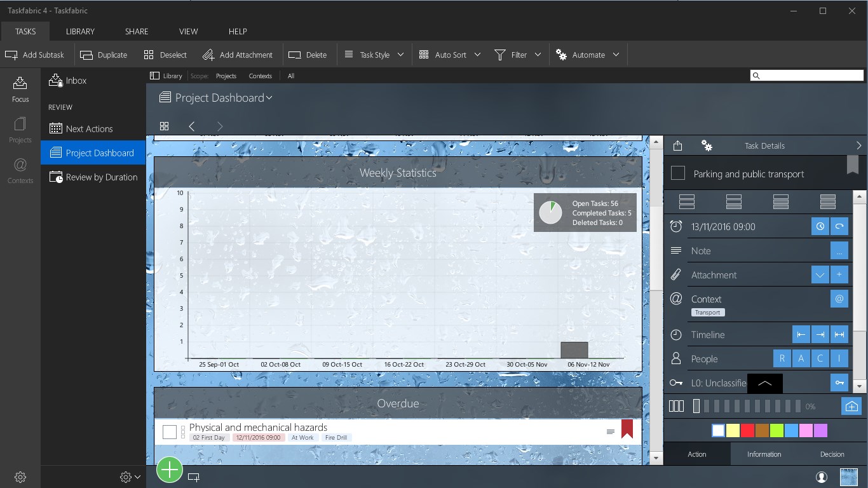Click the @ icon to assign a context
The image size is (868, 488).
pyautogui.click(x=839, y=299)
